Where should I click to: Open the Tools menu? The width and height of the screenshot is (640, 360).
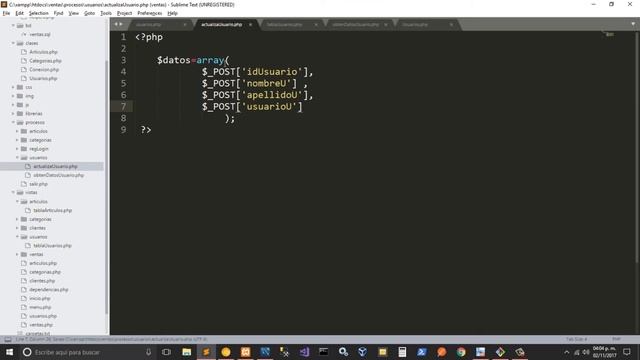(106, 13)
